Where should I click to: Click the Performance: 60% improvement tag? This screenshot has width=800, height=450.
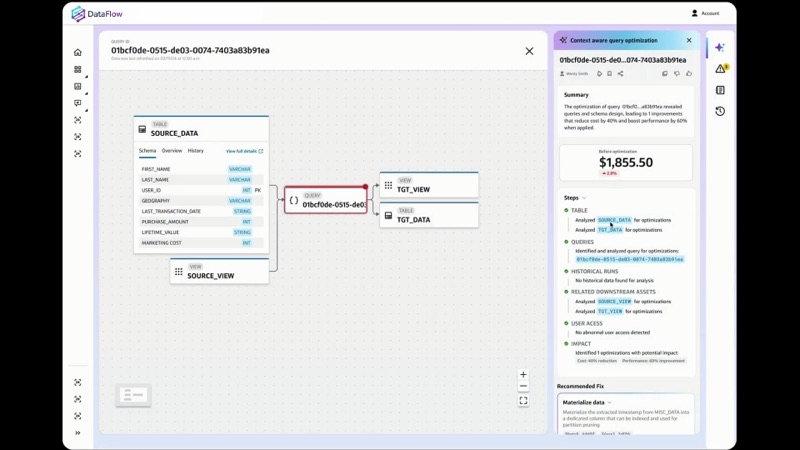[x=653, y=361]
